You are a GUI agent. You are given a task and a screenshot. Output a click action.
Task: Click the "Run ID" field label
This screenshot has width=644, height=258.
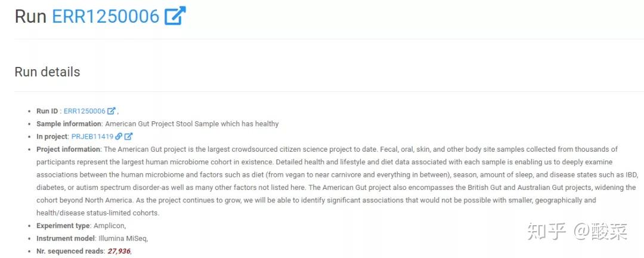[48, 111]
